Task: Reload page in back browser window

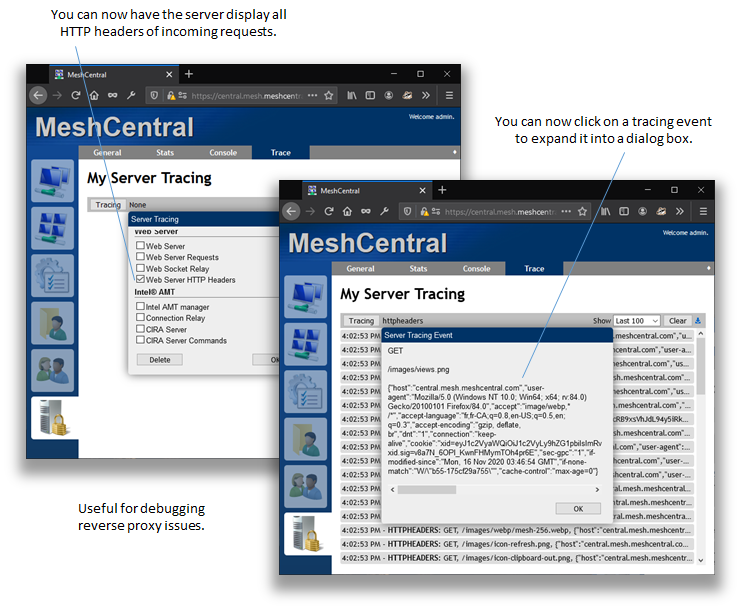Action: tap(76, 95)
